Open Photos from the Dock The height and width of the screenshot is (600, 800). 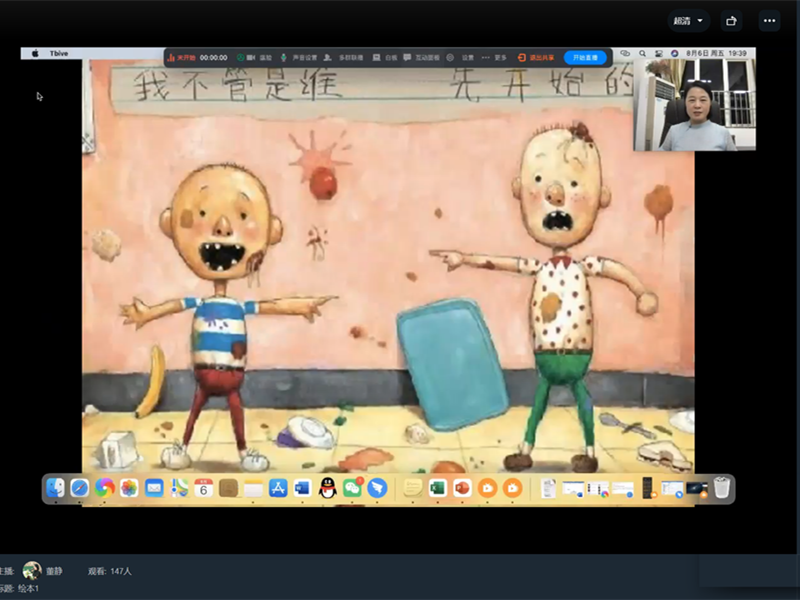click(129, 488)
